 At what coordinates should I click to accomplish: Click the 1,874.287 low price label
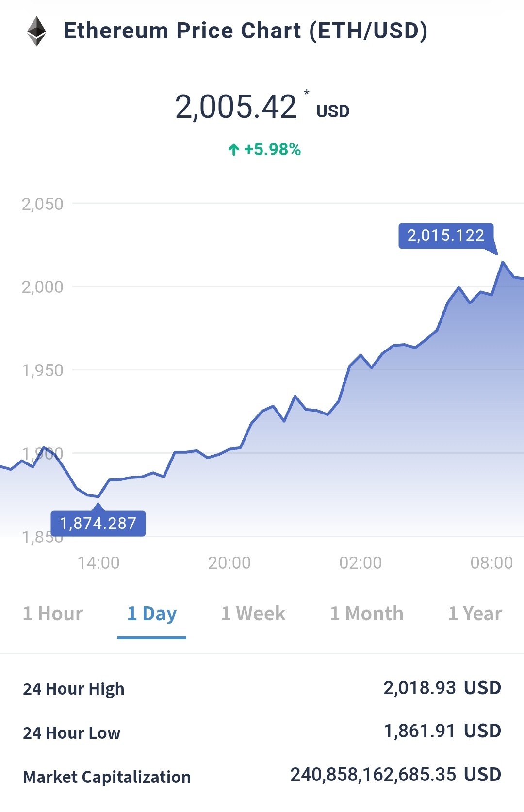[98, 524]
